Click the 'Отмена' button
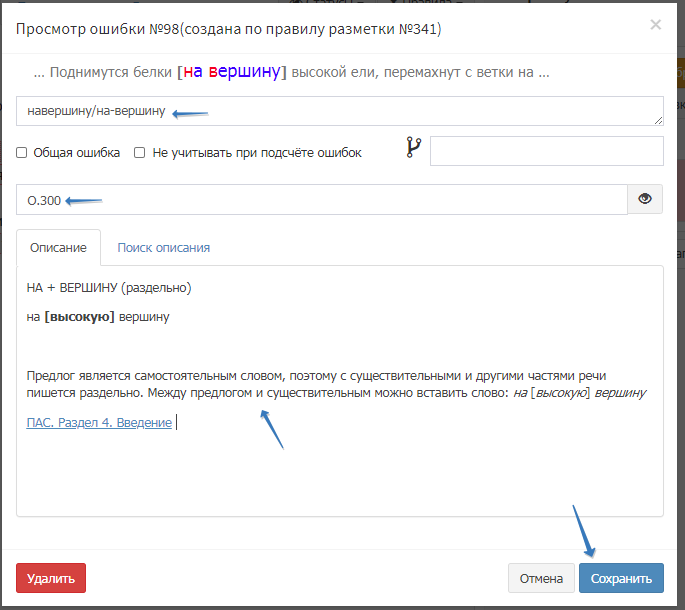The width and height of the screenshot is (685, 610). click(541, 578)
